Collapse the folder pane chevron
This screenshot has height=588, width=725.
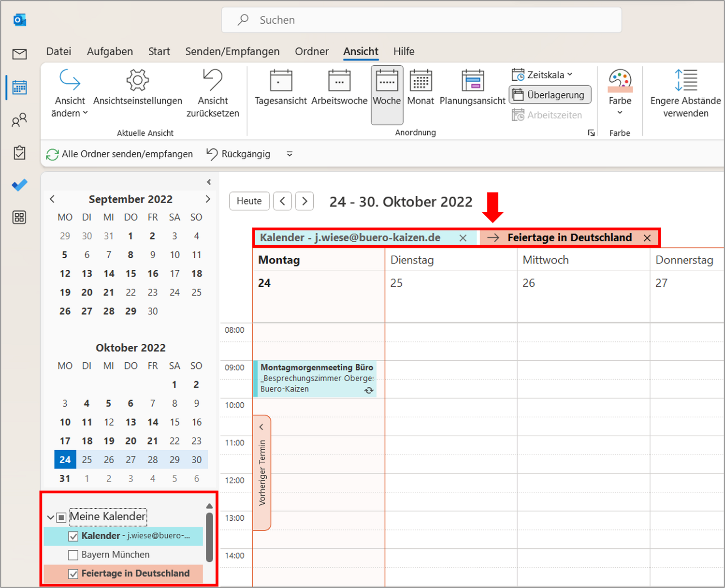tap(209, 182)
